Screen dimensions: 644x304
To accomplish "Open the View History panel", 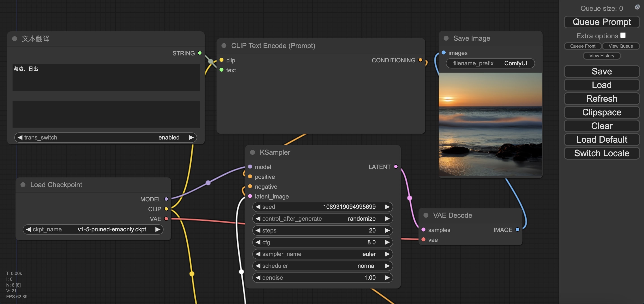I will [601, 56].
